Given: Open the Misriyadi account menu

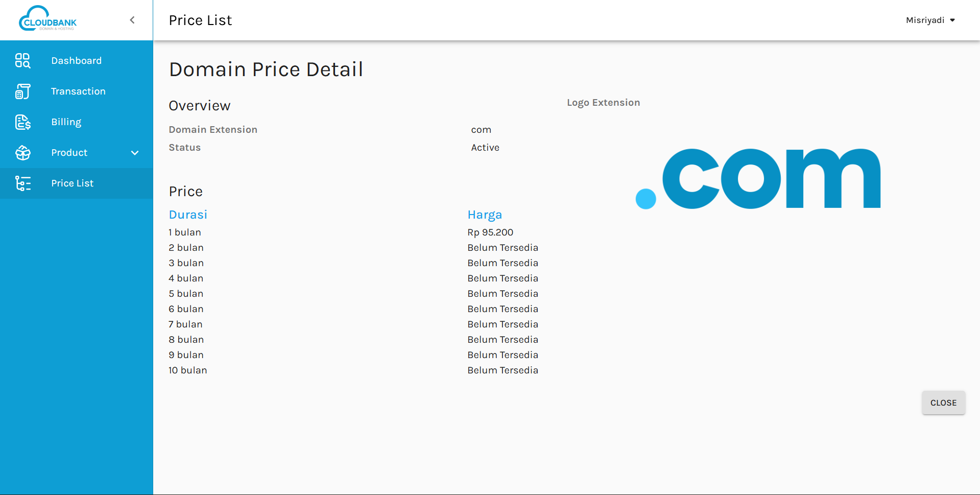Looking at the screenshot, I should [x=925, y=20].
